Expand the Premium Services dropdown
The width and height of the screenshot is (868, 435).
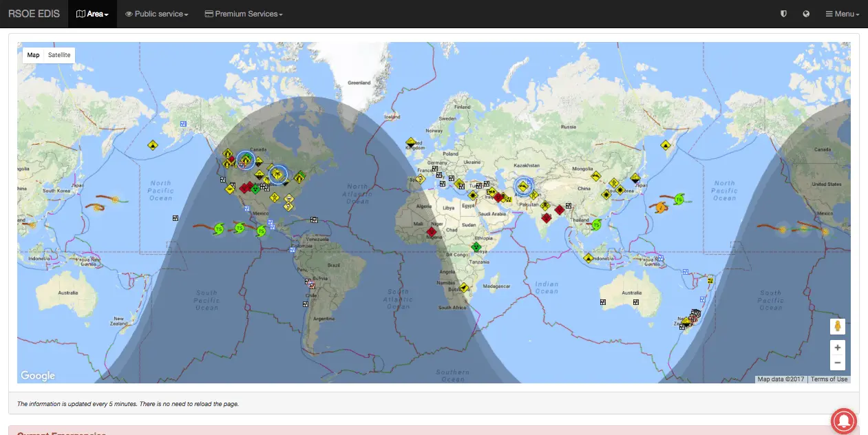244,14
